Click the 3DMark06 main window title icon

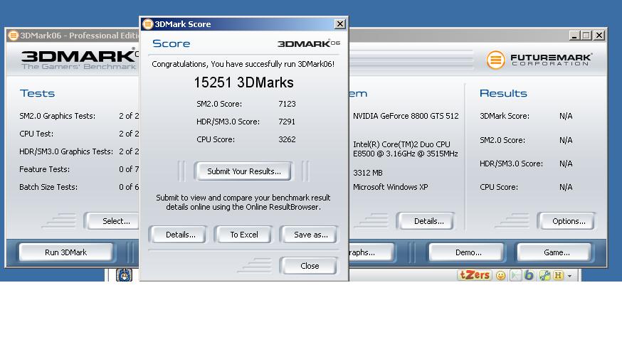[x=13, y=36]
